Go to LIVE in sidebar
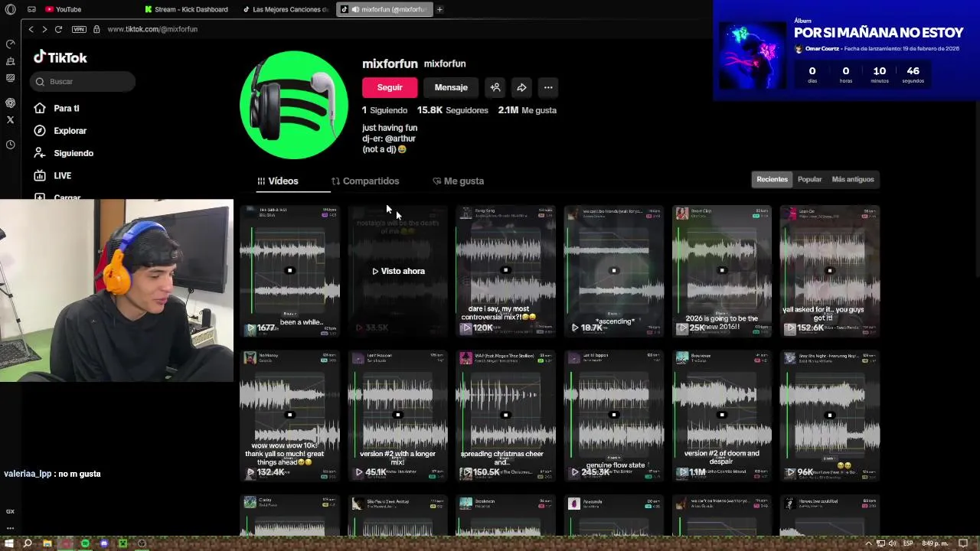This screenshot has height=551, width=980. coord(63,175)
